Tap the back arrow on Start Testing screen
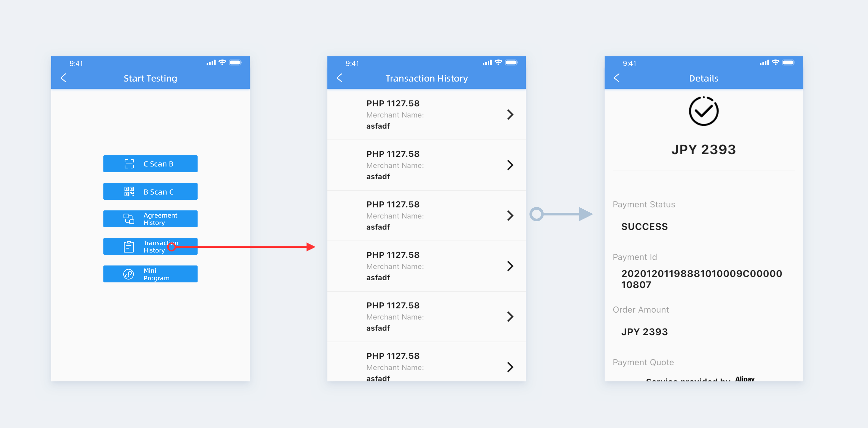The height and width of the screenshot is (428, 868). (x=63, y=78)
